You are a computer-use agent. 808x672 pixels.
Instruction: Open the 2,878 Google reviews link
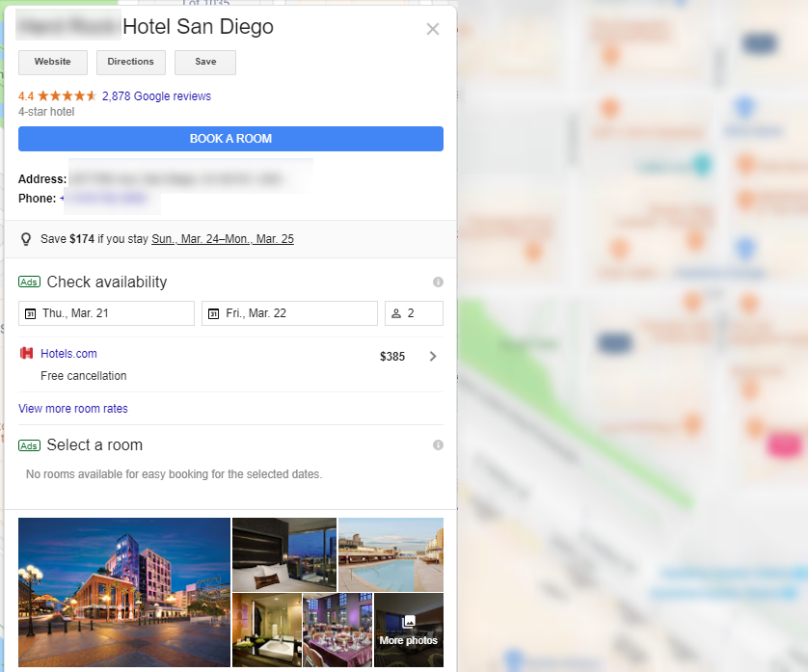(x=156, y=95)
